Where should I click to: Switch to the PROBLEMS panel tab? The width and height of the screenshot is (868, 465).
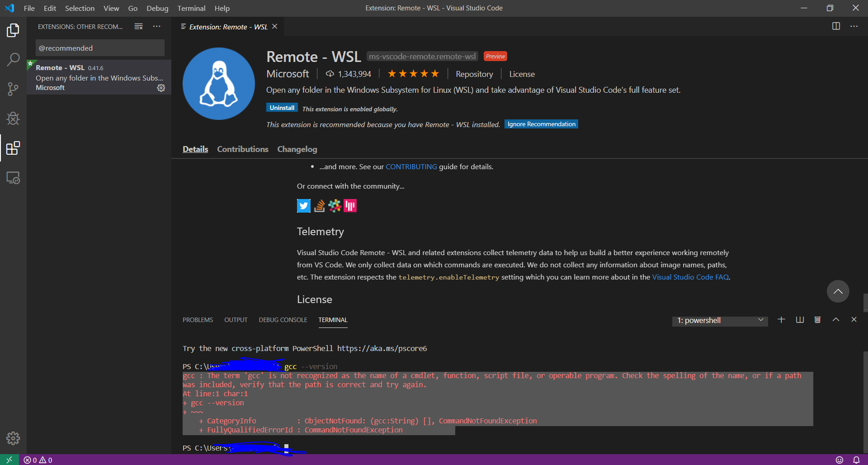tap(198, 320)
